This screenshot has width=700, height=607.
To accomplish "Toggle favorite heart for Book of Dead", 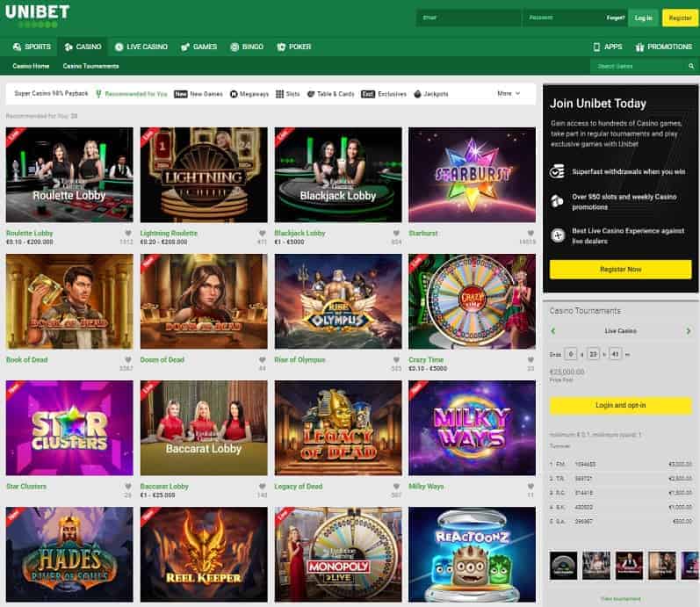I will click(128, 359).
